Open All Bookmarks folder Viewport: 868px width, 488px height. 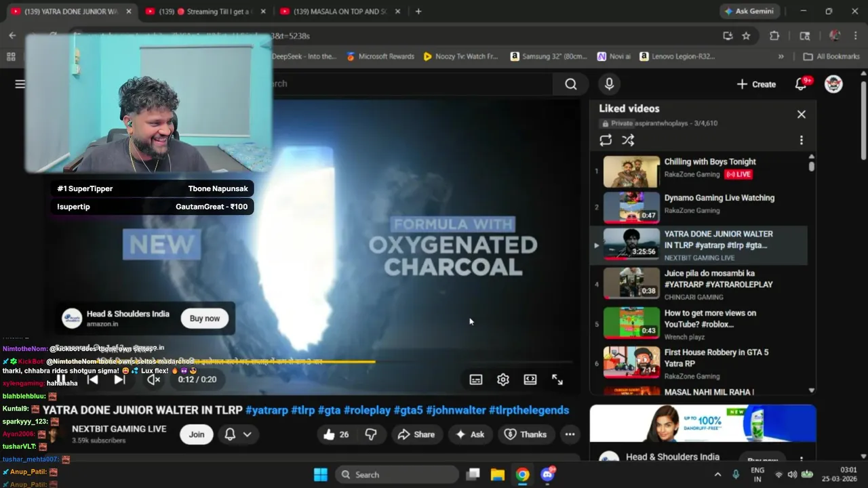pyautogui.click(x=831, y=56)
